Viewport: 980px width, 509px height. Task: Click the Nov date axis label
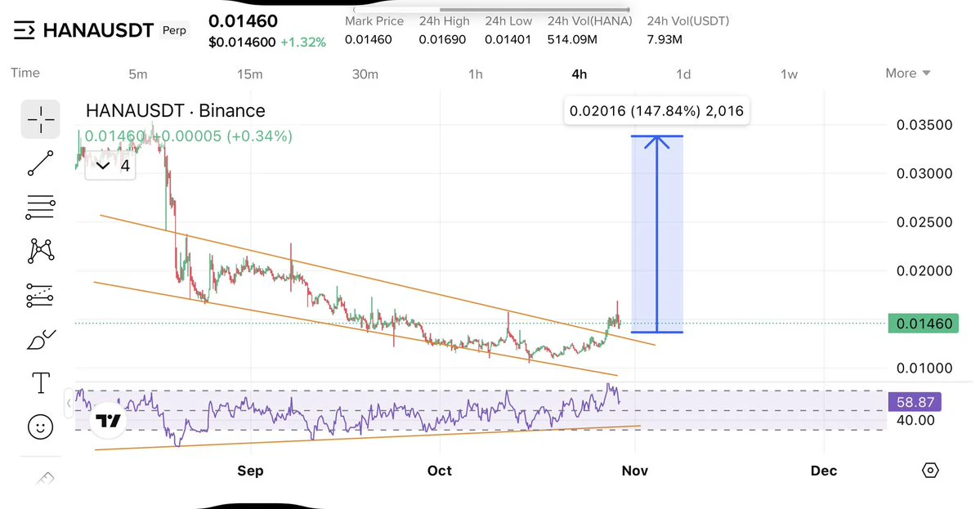635,471
